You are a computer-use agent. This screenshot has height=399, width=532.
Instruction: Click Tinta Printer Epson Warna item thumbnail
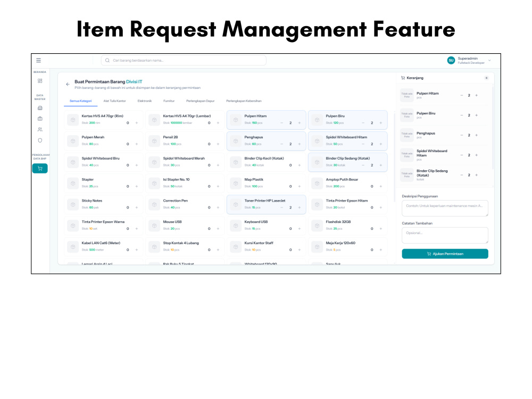click(73, 226)
